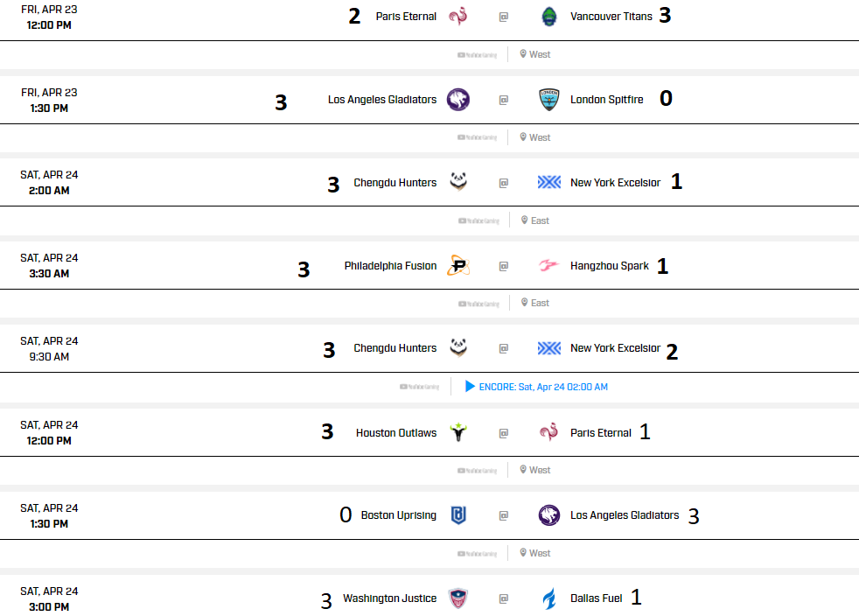Select the Houston Outlaws logo
Image resolution: width=859 pixels, height=616 pixels.
pyautogui.click(x=458, y=432)
